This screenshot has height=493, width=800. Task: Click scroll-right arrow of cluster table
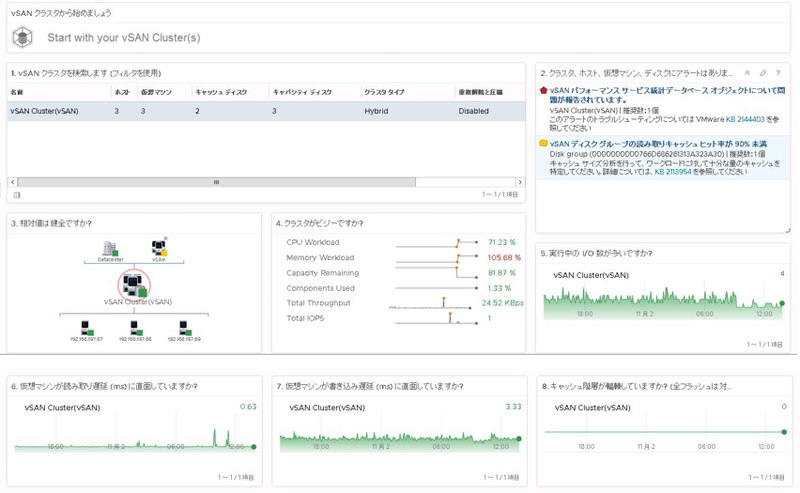[x=520, y=182]
